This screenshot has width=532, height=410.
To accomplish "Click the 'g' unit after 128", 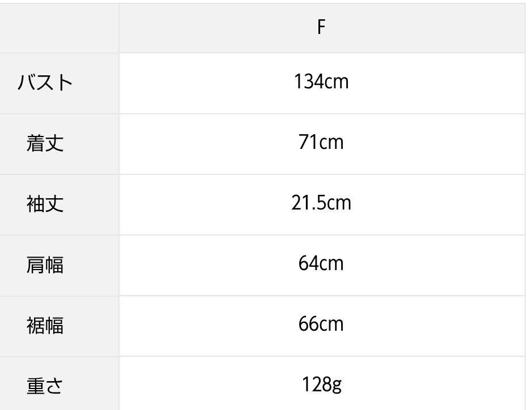I will click(337, 386).
